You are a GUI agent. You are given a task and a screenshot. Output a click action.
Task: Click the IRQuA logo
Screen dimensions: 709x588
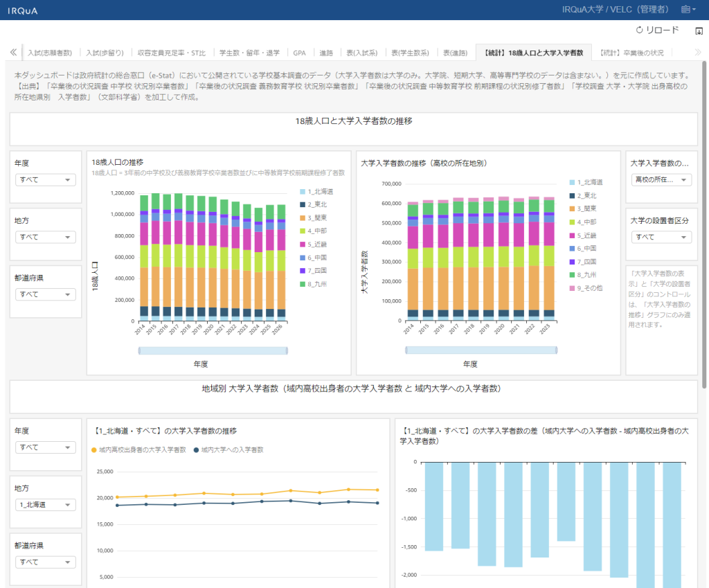[x=23, y=10]
